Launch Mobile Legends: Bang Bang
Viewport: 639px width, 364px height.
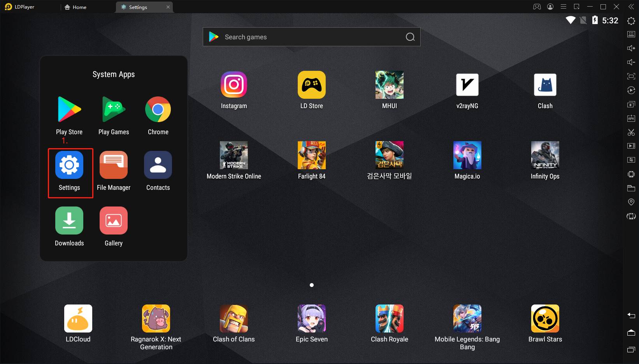coord(467,318)
